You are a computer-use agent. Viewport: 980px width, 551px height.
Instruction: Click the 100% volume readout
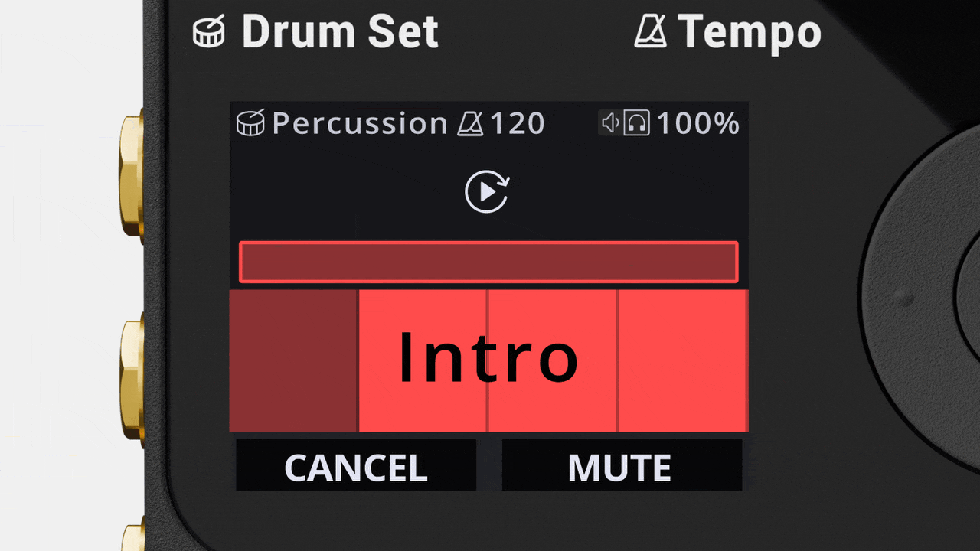pyautogui.click(x=697, y=123)
